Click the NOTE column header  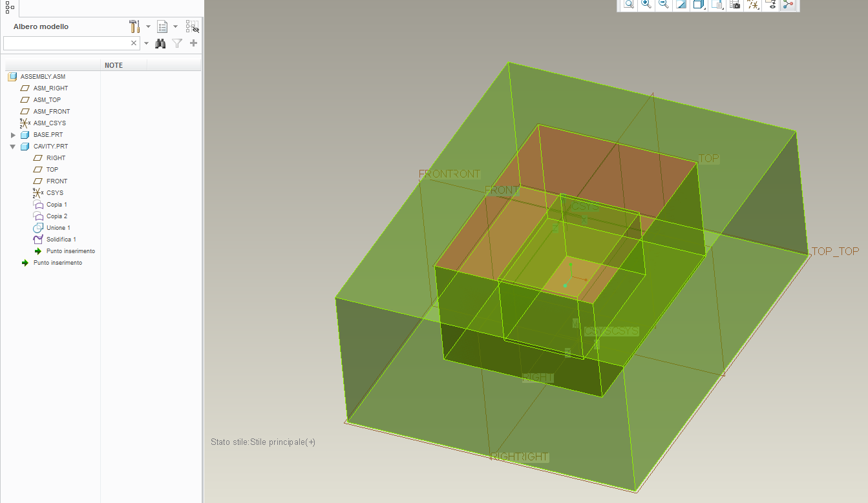point(124,65)
